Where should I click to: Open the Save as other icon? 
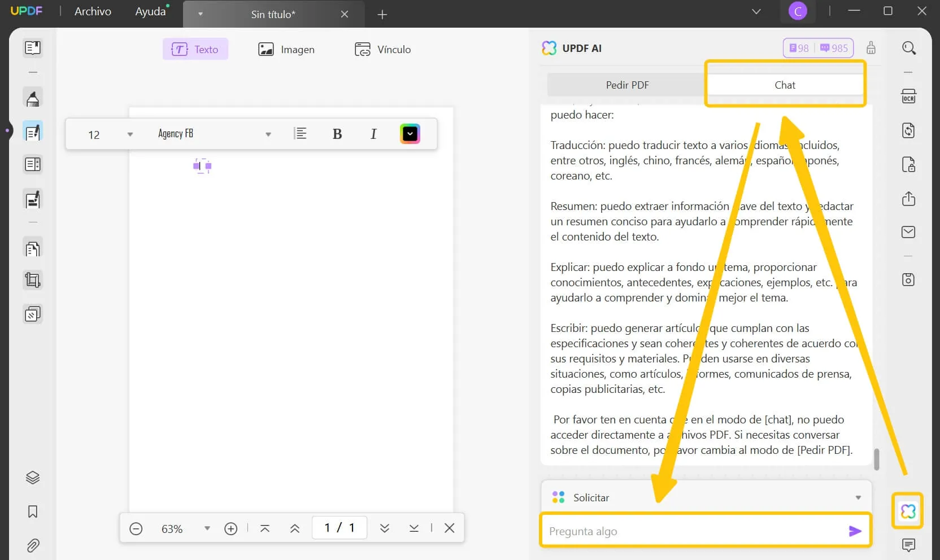(x=908, y=279)
